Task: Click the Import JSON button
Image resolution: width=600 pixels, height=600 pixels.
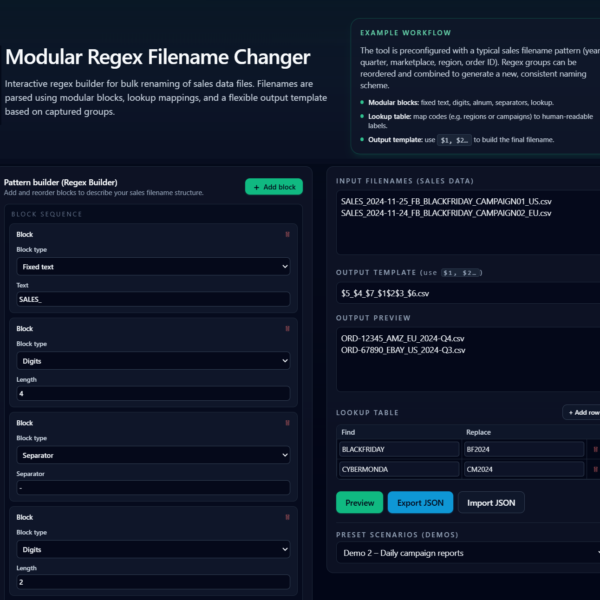Action: point(491,502)
